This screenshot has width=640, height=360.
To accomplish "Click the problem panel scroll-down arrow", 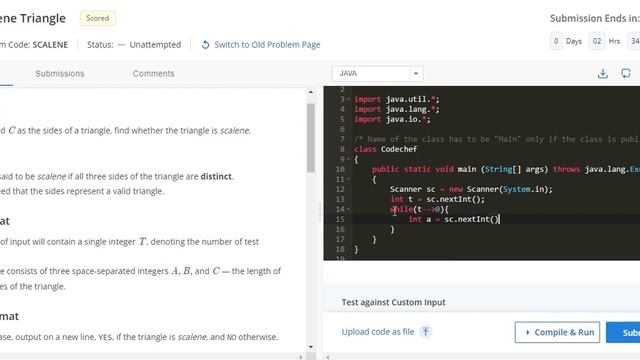I will [x=311, y=347].
